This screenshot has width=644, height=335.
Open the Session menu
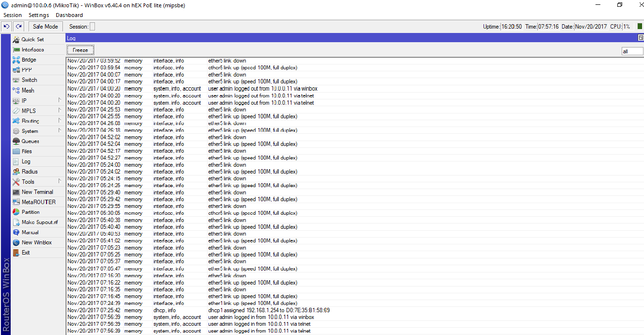pyautogui.click(x=13, y=15)
